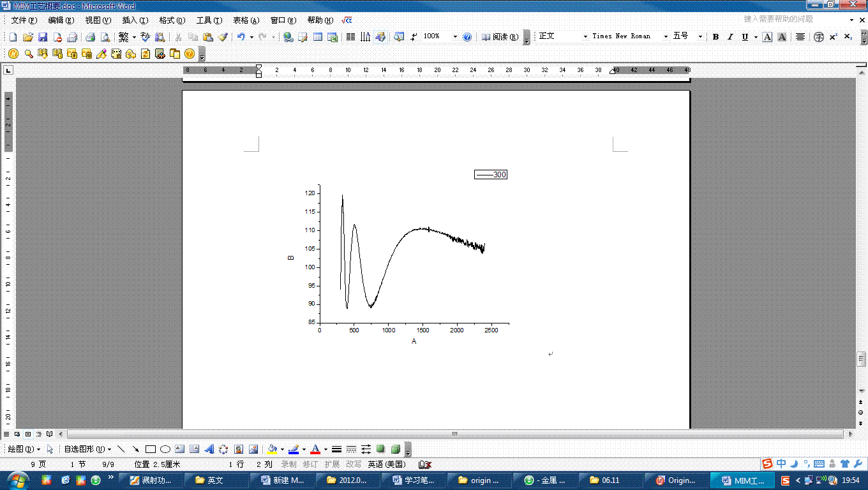Open the 100% zoom dropdown
The height and width of the screenshot is (490, 868).
(x=455, y=37)
